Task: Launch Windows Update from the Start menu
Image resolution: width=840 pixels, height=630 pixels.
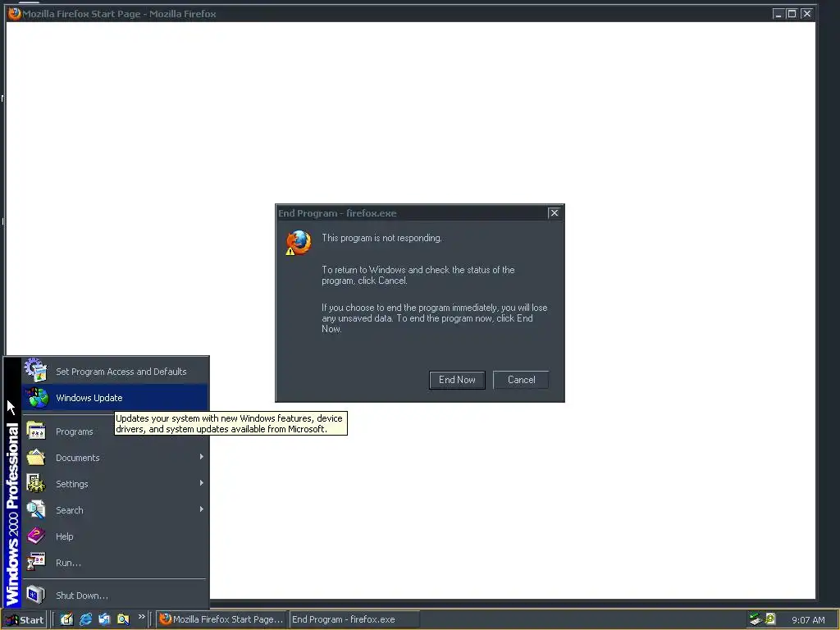Action: 115,398
